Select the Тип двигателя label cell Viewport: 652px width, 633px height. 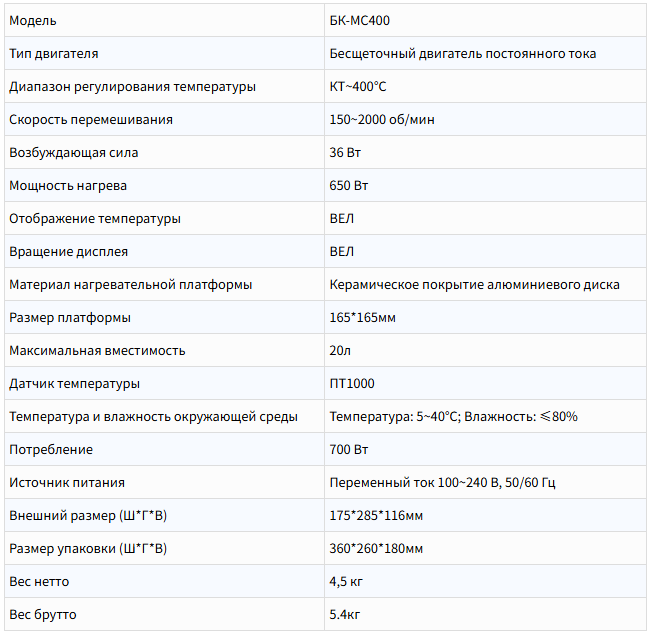(164, 53)
